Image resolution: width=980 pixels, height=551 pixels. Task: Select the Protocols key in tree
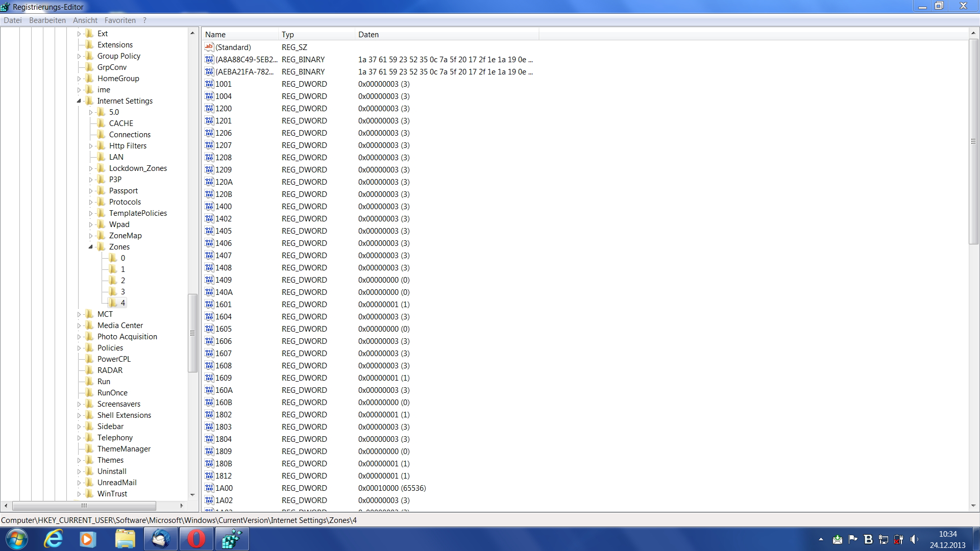(x=125, y=202)
